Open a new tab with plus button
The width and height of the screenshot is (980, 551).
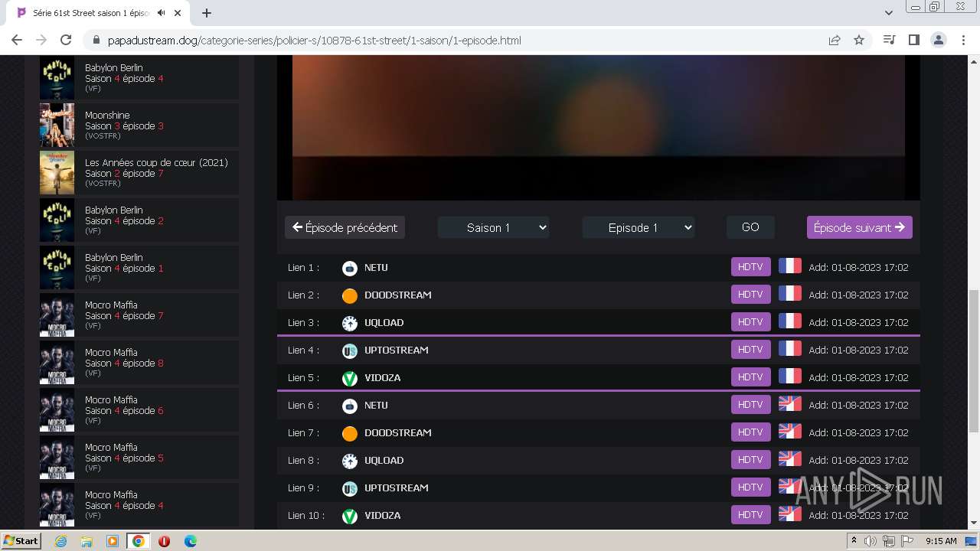[207, 13]
